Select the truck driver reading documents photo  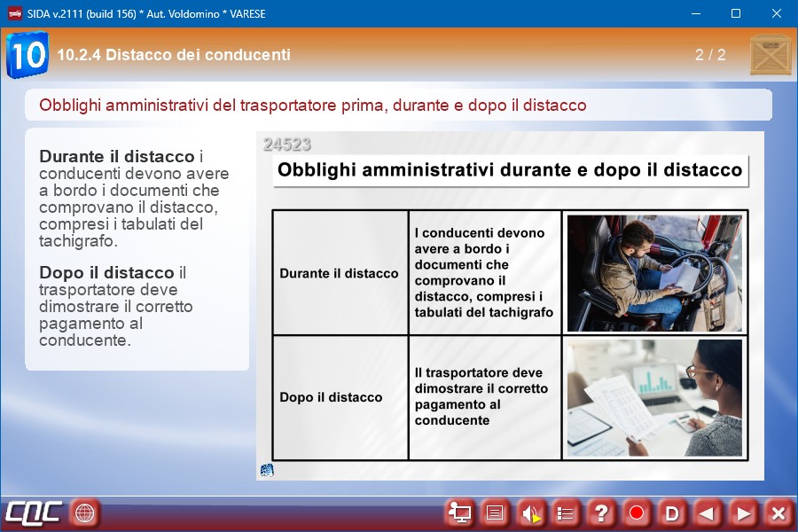654,273
